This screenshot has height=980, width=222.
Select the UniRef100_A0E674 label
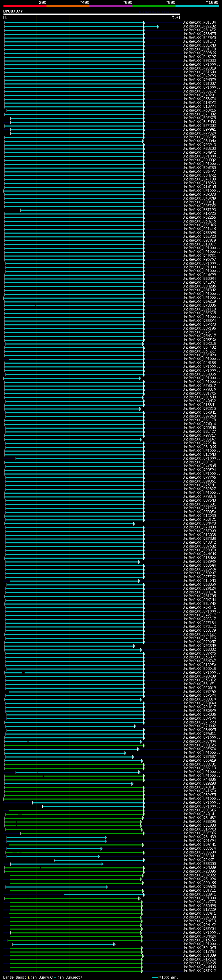pos(199,749)
